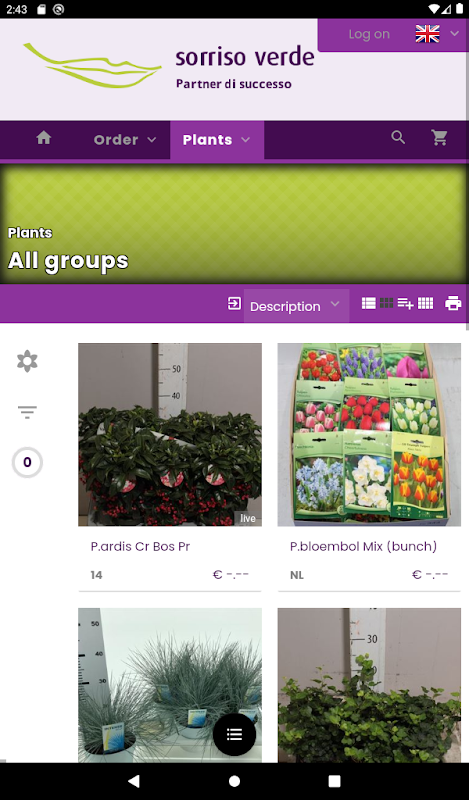469x800 pixels.
Task: Open the P.bloembol Mix bulbs thumbnail
Action: 369,434
